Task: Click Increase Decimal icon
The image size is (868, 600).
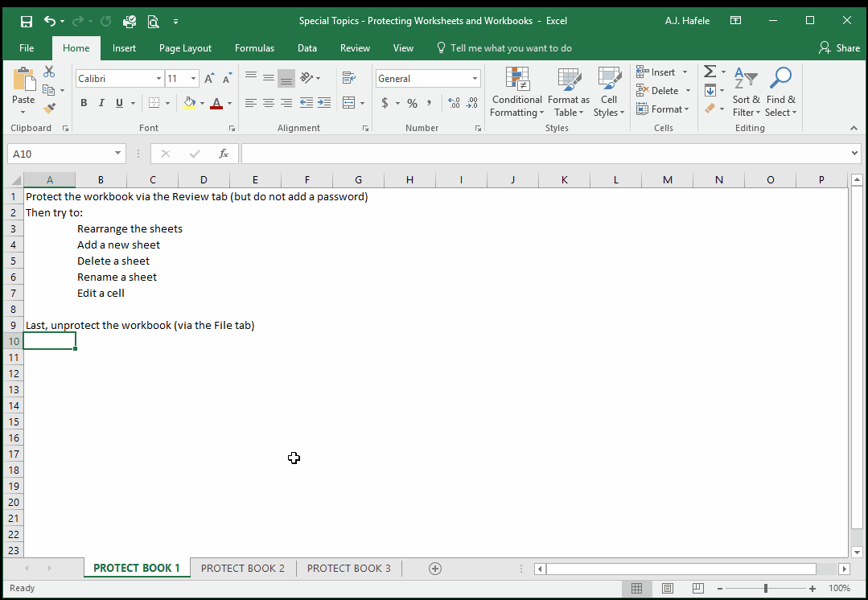Action: (x=454, y=103)
